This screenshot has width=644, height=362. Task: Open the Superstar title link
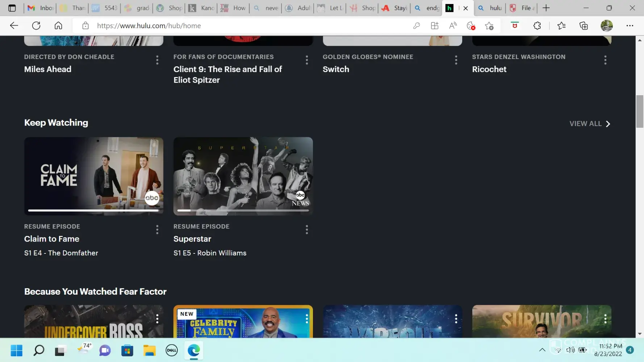click(192, 239)
